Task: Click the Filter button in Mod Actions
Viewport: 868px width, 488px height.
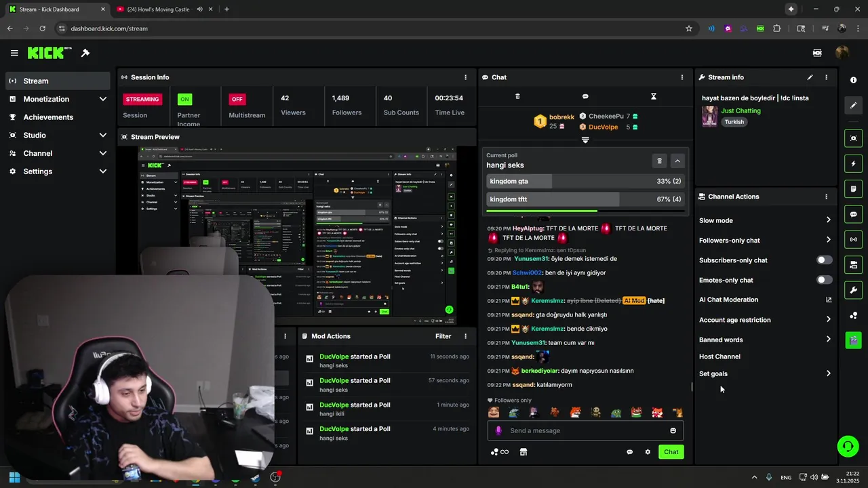Action: pos(443,336)
